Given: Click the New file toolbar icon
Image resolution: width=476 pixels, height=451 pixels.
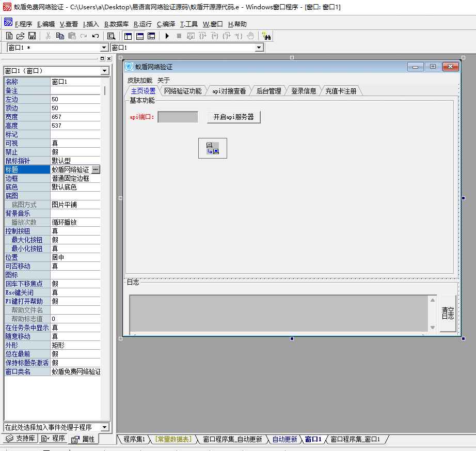Looking at the screenshot, I should (9, 36).
